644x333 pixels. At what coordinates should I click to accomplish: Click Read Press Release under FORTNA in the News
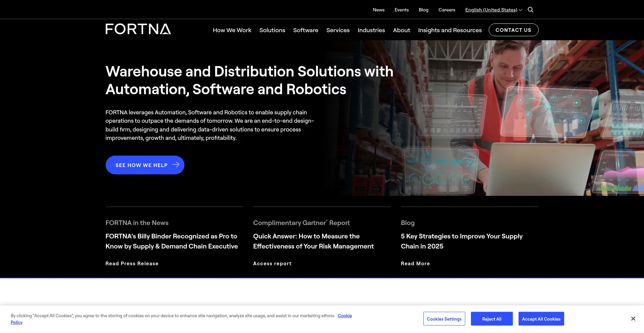click(132, 263)
